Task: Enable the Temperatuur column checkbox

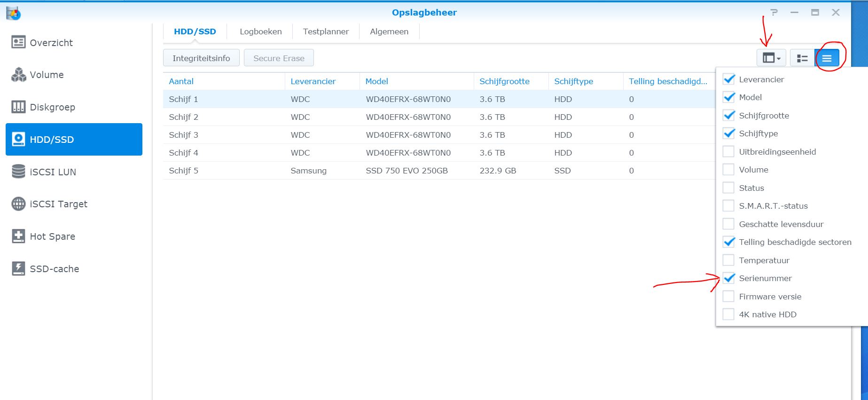Action: (x=728, y=260)
